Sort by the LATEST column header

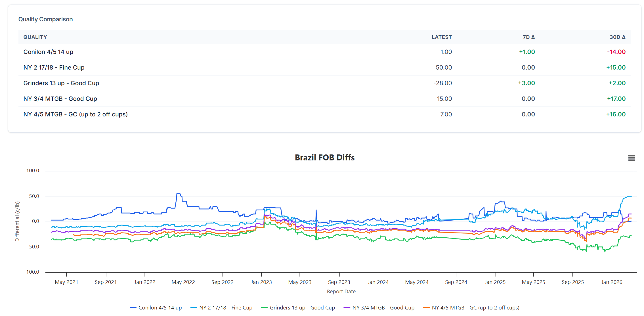coord(442,37)
